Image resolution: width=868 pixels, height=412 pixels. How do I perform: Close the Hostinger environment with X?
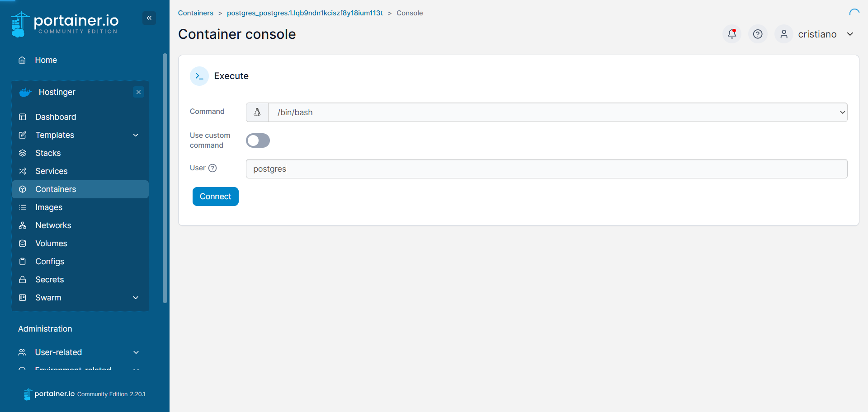pos(138,92)
